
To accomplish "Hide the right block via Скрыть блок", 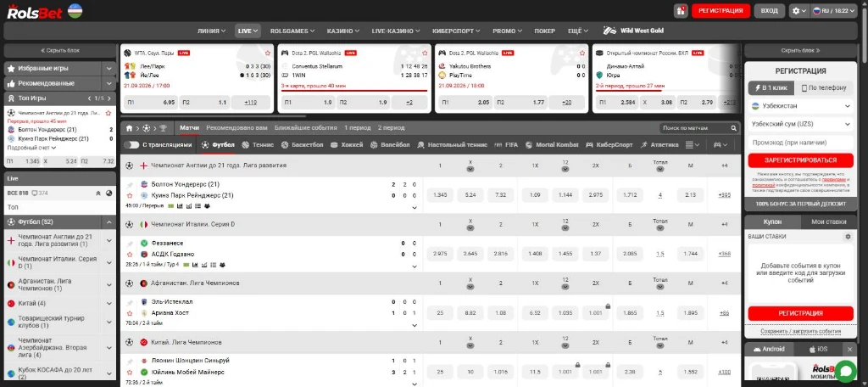I will 800,50.
